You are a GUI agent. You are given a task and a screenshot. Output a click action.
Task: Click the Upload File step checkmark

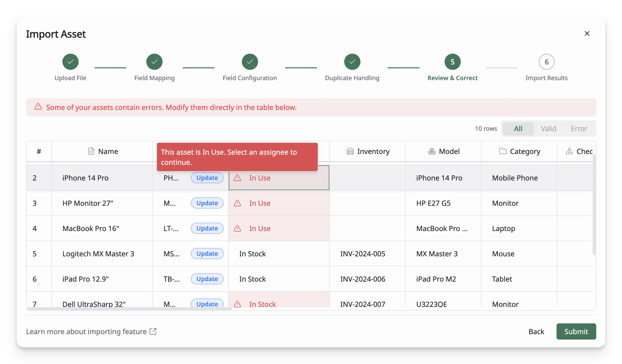click(71, 62)
